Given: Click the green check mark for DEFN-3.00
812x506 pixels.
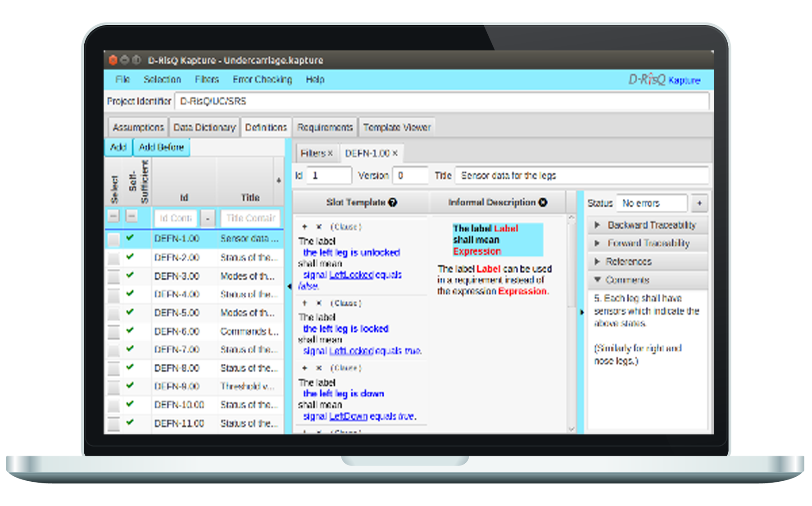Looking at the screenshot, I should pos(130,275).
